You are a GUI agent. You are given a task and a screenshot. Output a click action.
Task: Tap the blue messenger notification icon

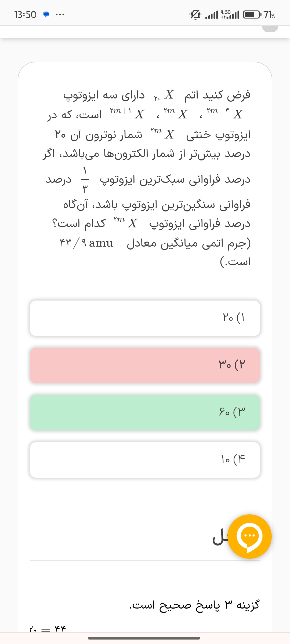(x=46, y=14)
